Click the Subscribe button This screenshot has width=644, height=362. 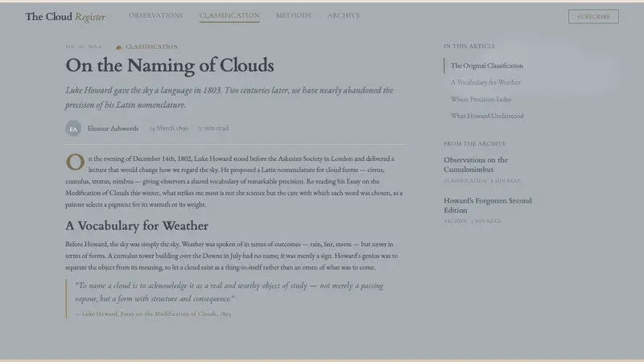tap(593, 17)
